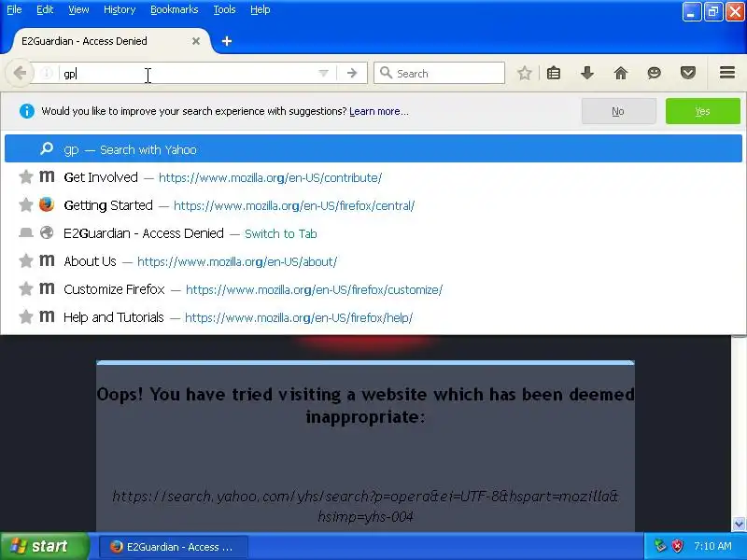Click the Hello chat smiley icon
This screenshot has height=560, width=747.
(655, 74)
